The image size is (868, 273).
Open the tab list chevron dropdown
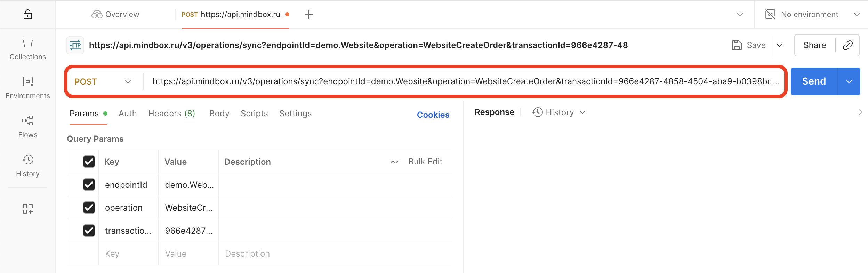pyautogui.click(x=740, y=14)
